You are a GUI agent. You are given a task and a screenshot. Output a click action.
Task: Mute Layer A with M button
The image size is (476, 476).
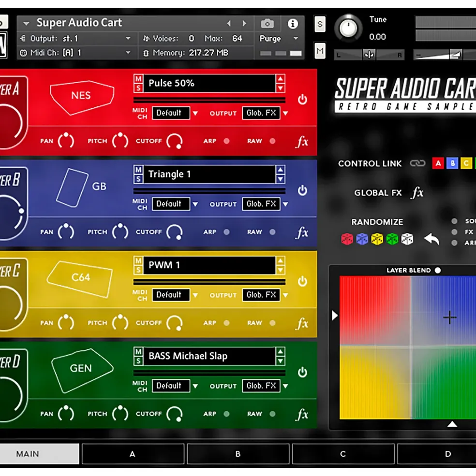pyautogui.click(x=138, y=79)
